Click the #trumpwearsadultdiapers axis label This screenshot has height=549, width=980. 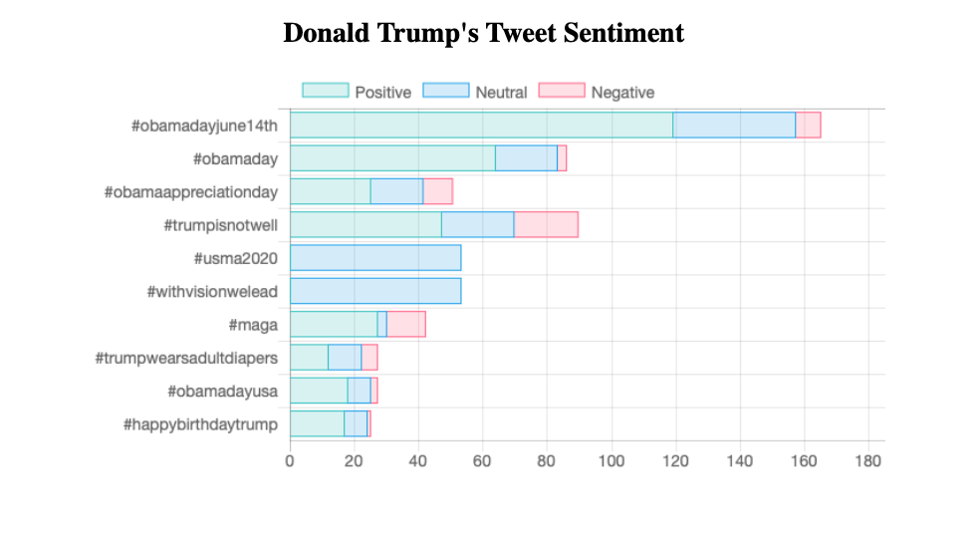[x=186, y=358]
